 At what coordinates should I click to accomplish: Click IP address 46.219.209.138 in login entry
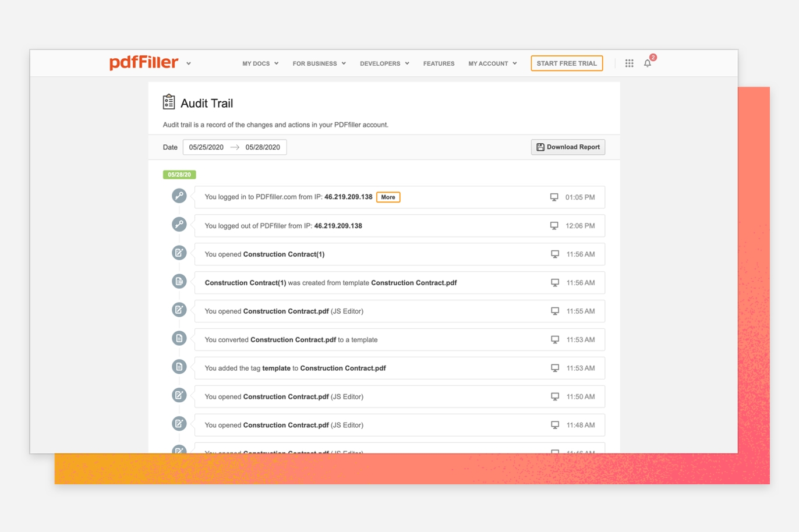coord(348,197)
